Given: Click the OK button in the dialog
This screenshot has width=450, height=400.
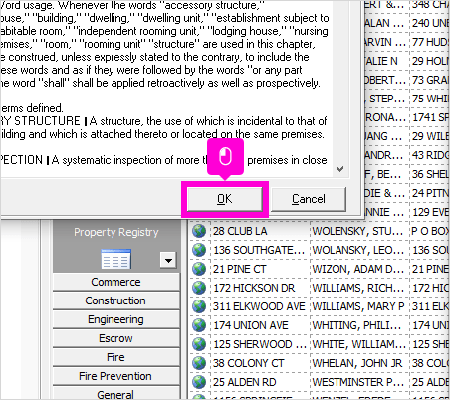Looking at the screenshot, I should tap(225, 199).
